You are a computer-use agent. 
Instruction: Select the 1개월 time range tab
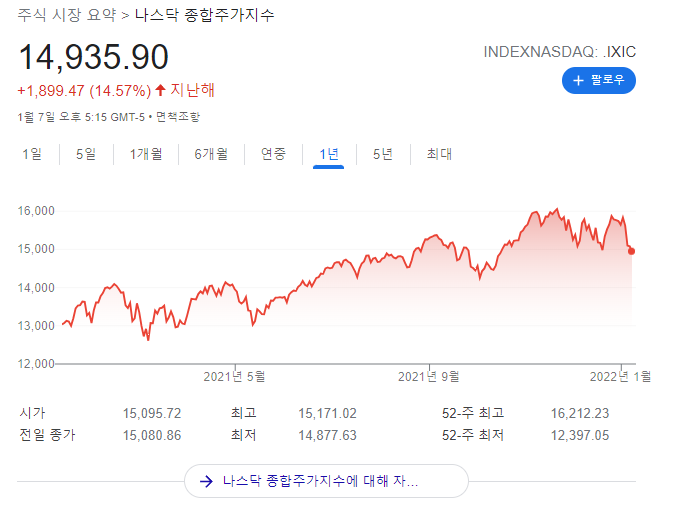coord(146,154)
